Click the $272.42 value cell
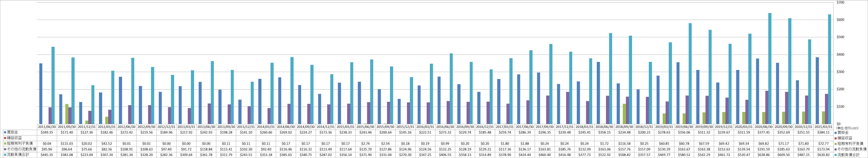868x158 pixels. pyautogui.click(x=126, y=133)
